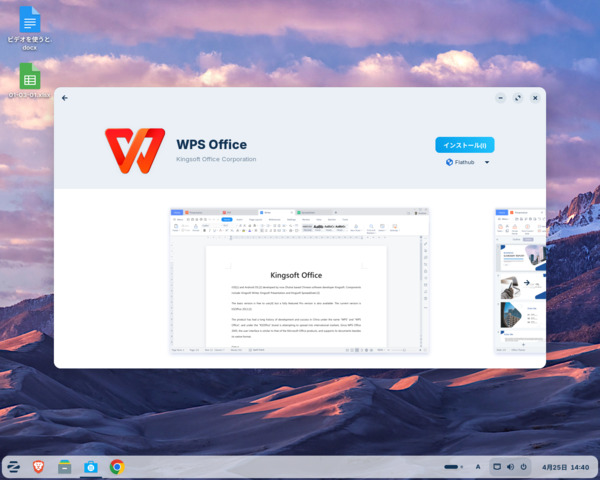Click the power tray icon
600x480 pixels.
[523, 467]
